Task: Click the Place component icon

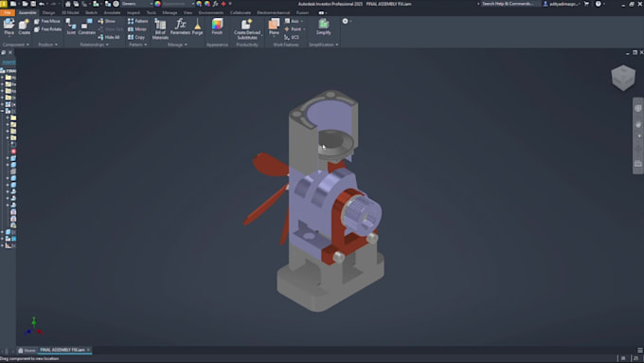Action: tap(9, 27)
